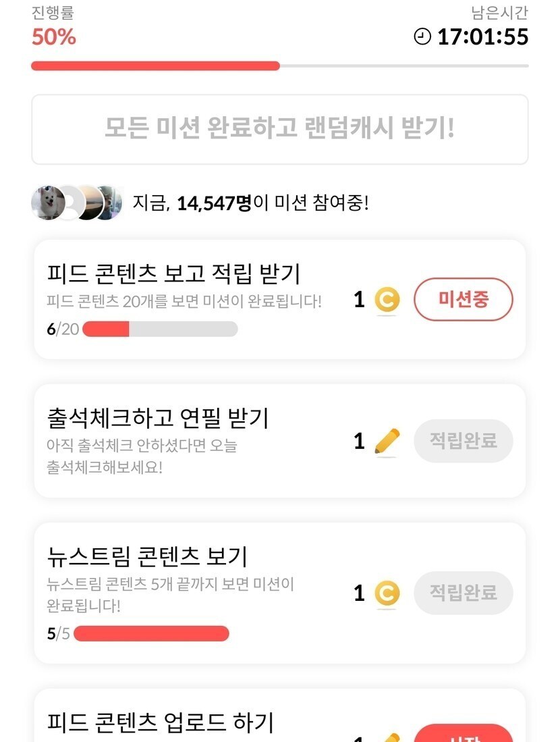Tap the 17:01:55 remaining time display

click(x=482, y=36)
